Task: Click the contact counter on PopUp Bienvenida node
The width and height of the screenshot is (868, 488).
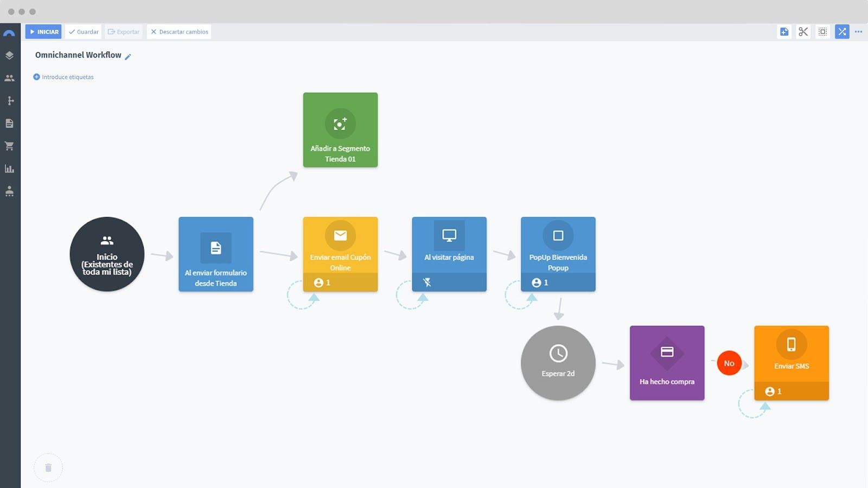Action: click(x=540, y=282)
